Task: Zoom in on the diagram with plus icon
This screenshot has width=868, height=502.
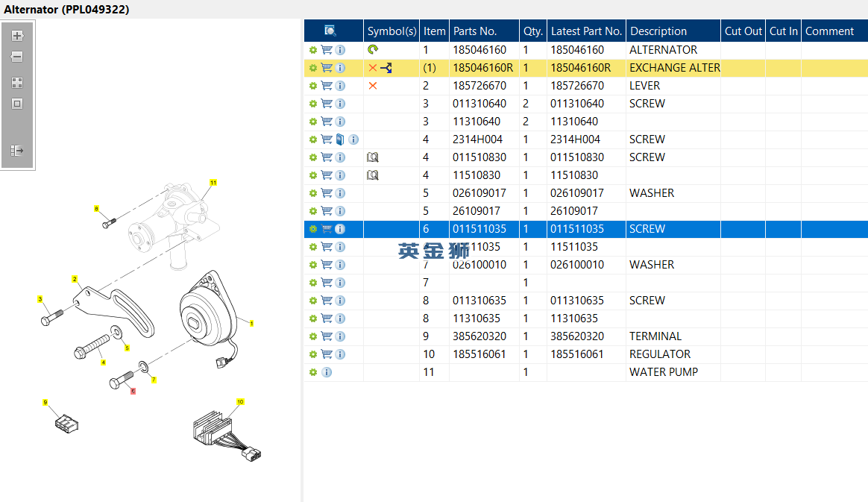Action: 17,36
